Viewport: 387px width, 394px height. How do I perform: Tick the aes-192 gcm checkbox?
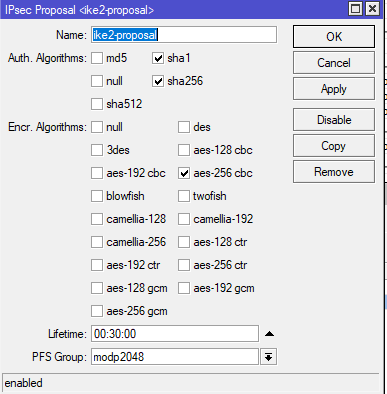click(184, 288)
